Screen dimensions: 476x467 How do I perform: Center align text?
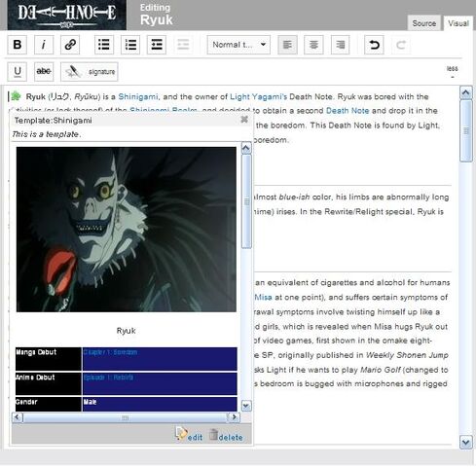313,45
